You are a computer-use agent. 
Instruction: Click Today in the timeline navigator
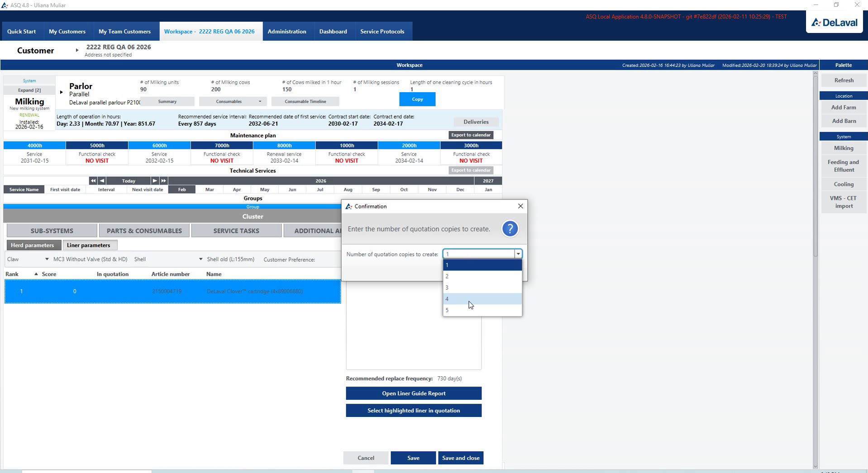click(x=129, y=181)
